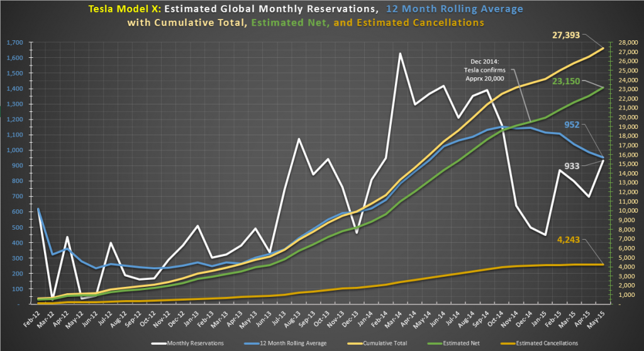Click the Estimated Net legend entry

(453, 343)
